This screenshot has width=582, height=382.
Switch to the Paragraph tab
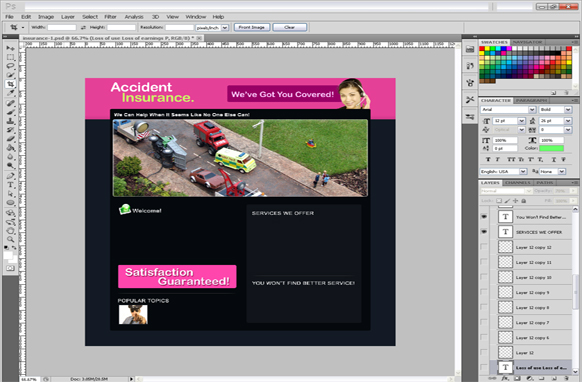pyautogui.click(x=531, y=101)
